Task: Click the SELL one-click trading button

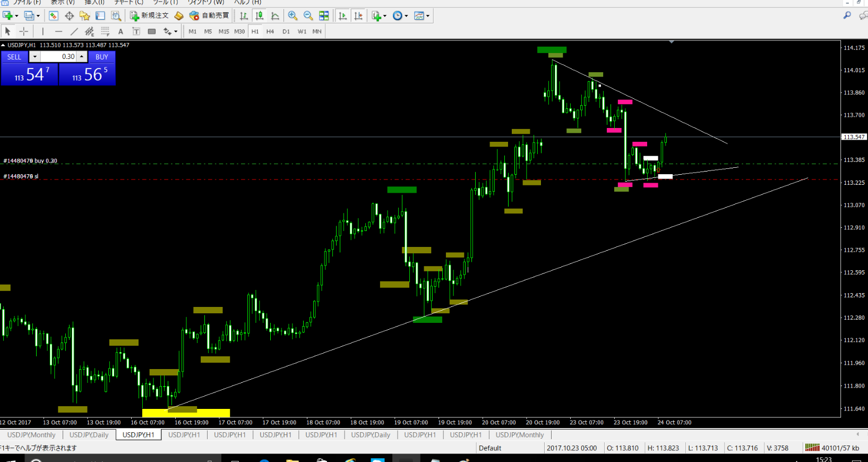Action: pos(14,57)
